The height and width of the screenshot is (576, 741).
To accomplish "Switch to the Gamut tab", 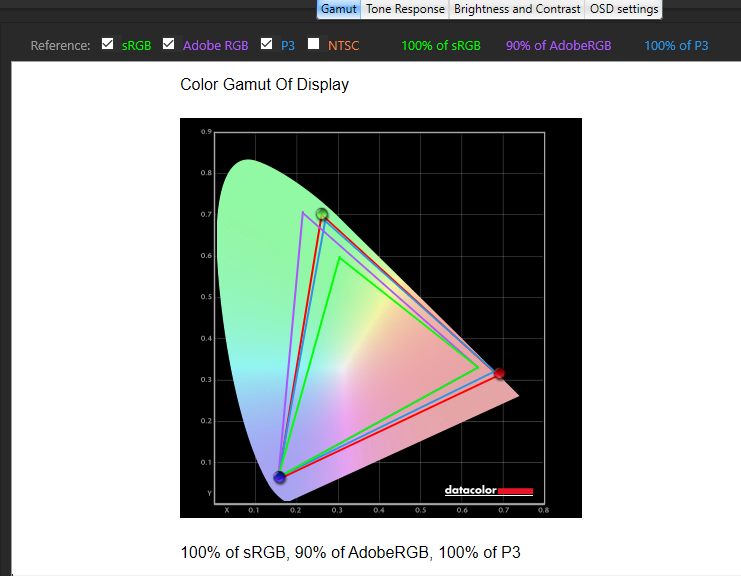I will coord(338,9).
